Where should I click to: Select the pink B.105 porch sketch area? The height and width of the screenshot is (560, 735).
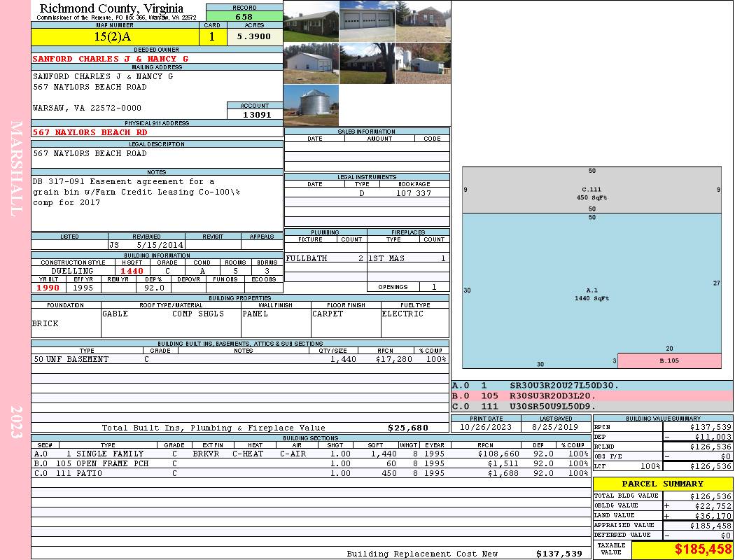(669, 360)
